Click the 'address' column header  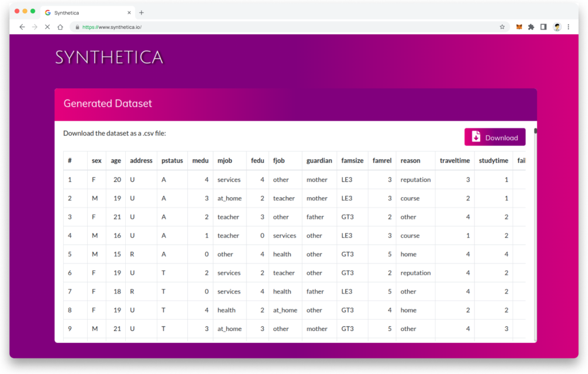click(141, 161)
